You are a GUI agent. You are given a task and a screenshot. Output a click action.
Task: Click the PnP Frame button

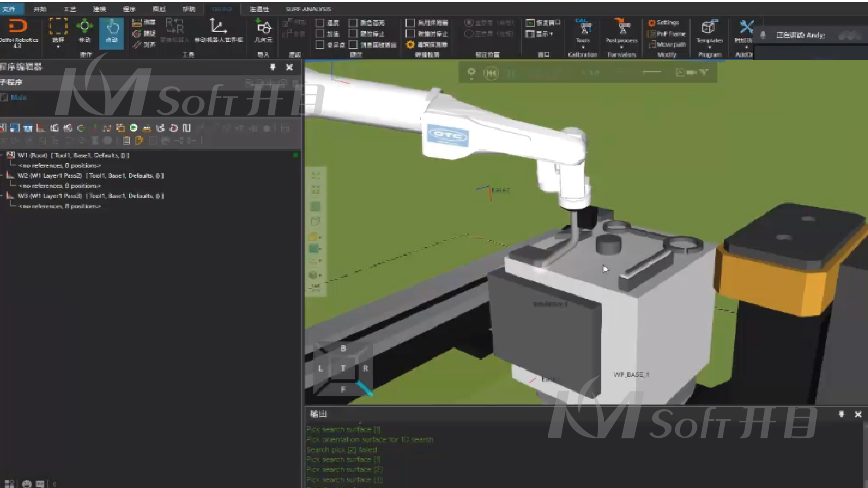(666, 34)
